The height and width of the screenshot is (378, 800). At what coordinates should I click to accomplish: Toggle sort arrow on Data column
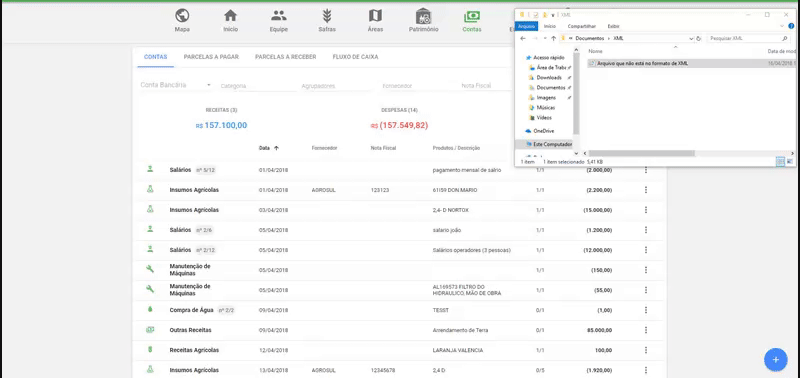click(277, 148)
